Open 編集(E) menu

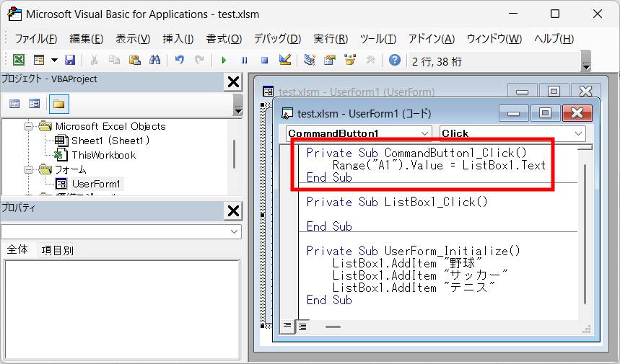[86, 39]
